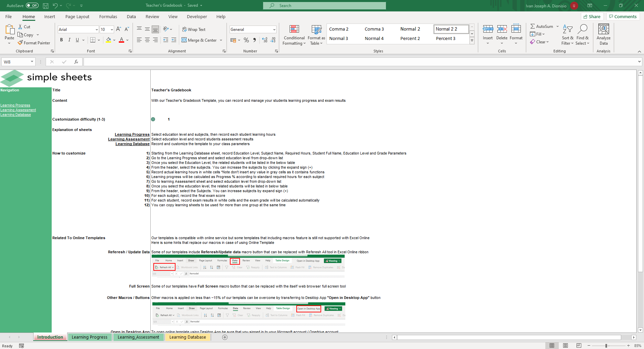The image size is (644, 349).
Task: Open the font size dropdown showing 10
Action: tap(112, 30)
